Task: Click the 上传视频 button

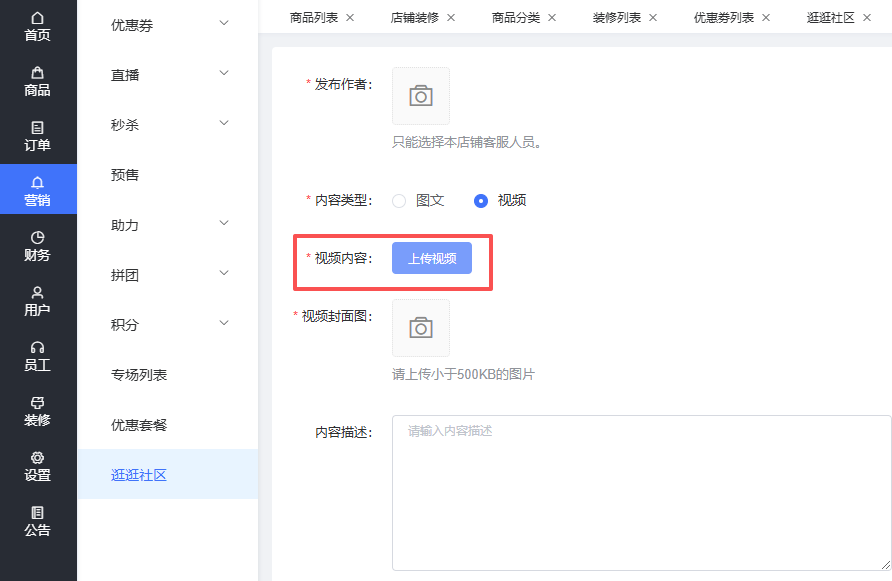Action: (432, 258)
